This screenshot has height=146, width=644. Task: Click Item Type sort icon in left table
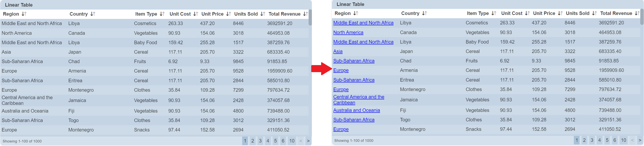point(162,14)
